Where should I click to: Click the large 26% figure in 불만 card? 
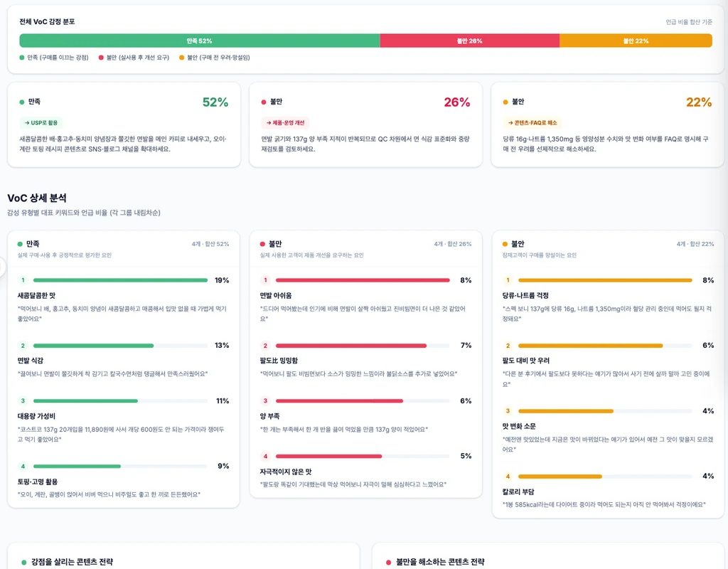pos(457,102)
